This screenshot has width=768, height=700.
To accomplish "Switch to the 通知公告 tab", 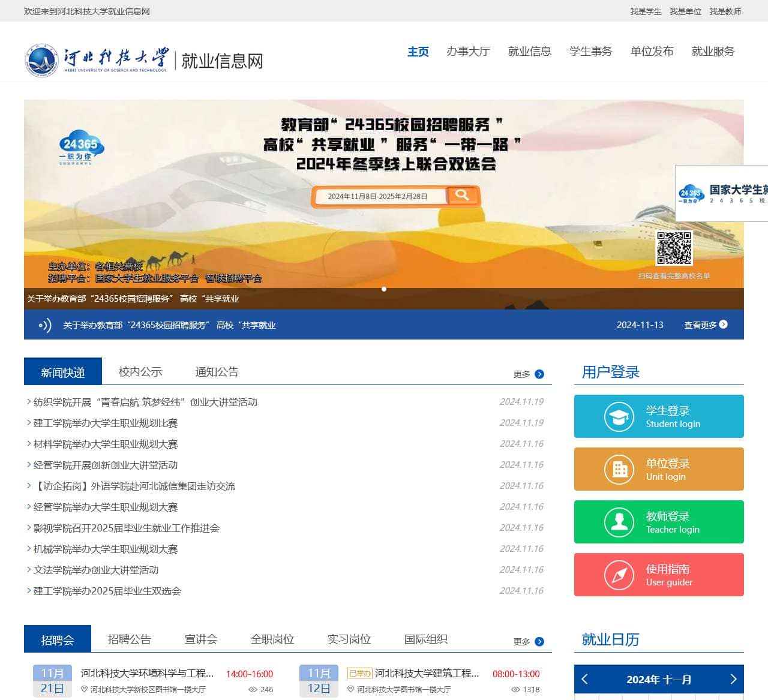I will tap(217, 372).
